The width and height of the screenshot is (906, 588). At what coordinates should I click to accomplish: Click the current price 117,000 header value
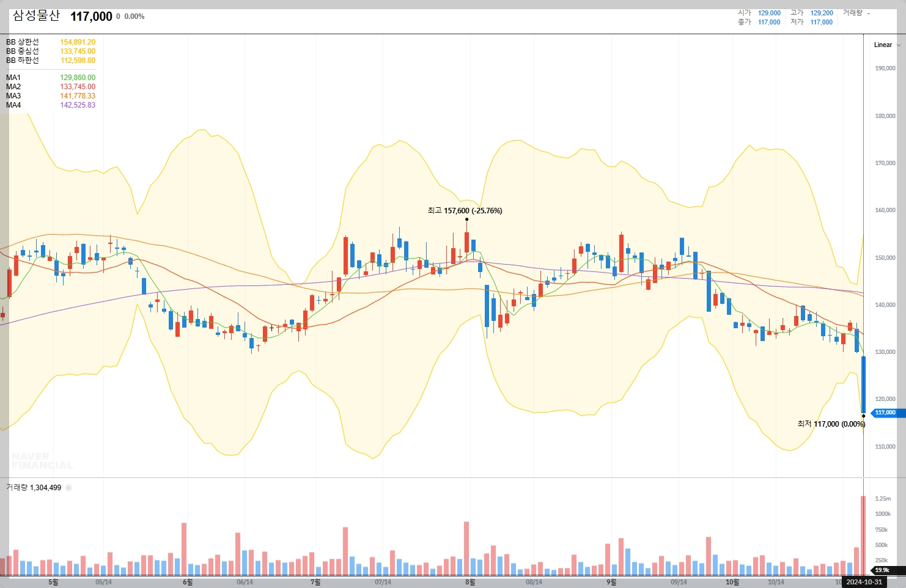click(91, 17)
